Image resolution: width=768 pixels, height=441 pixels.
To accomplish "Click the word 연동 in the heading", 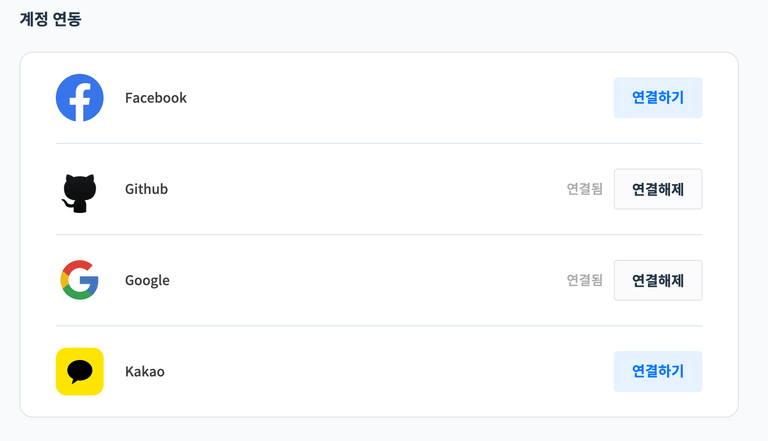I will 67,19.
